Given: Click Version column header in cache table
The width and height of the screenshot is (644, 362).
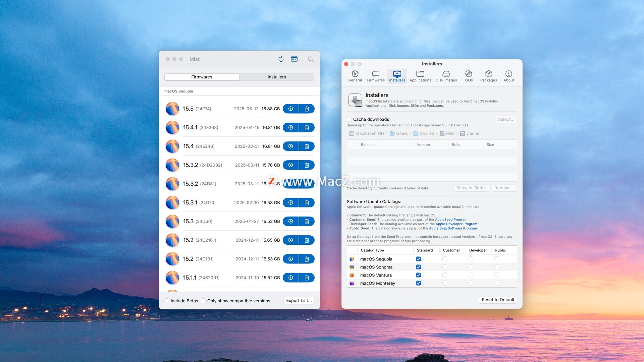Looking at the screenshot, I should (x=423, y=145).
